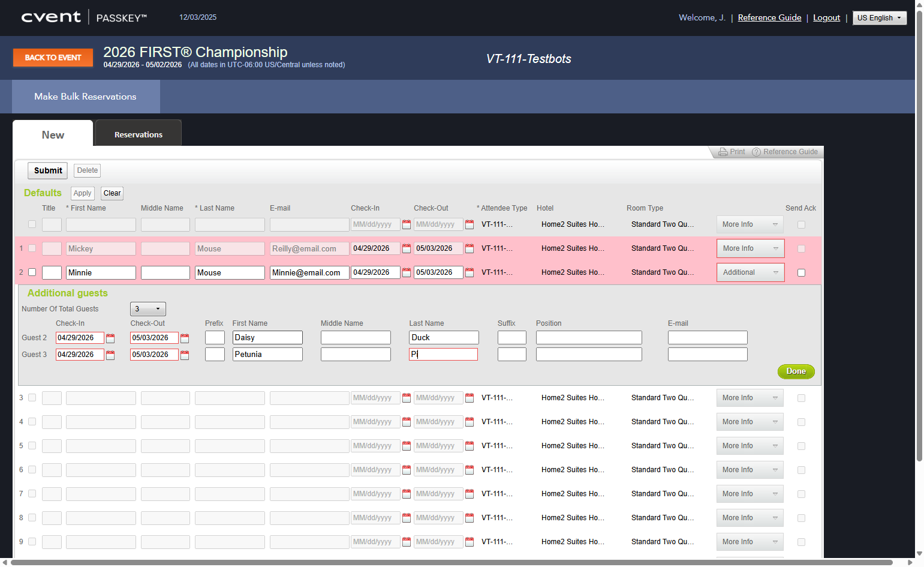Click the Submit button
Screen dimensions: 924x567
[48, 170]
